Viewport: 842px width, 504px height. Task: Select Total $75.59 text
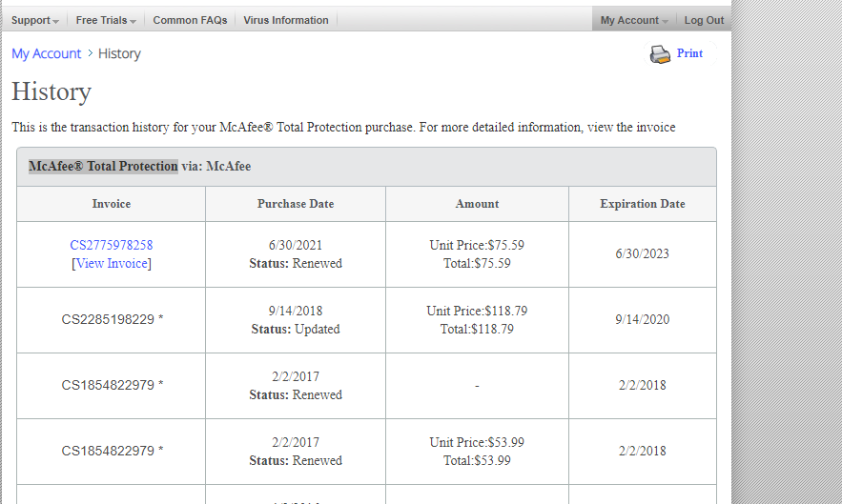477,264
